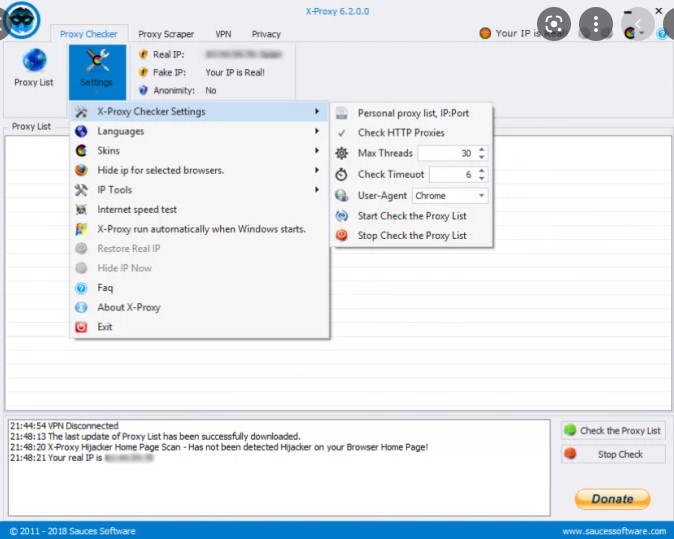Viewport: 674px width, 539px height.
Task: Click the Proxy List group label
Action: (x=31, y=126)
